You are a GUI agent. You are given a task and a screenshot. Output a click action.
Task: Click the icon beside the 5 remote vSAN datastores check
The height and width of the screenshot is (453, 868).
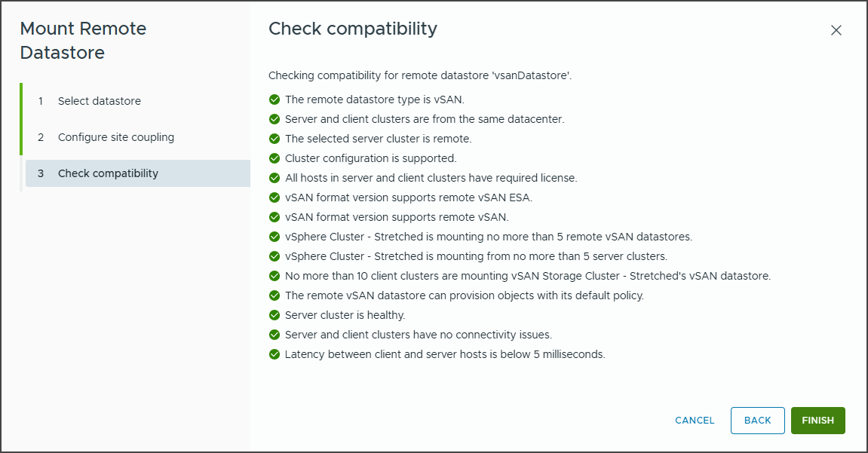[x=274, y=236]
